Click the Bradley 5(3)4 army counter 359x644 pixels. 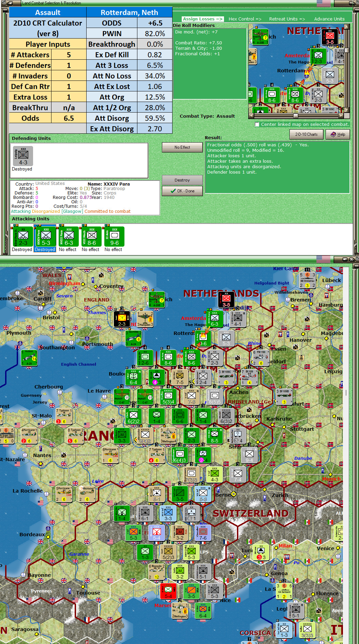click(x=168, y=397)
